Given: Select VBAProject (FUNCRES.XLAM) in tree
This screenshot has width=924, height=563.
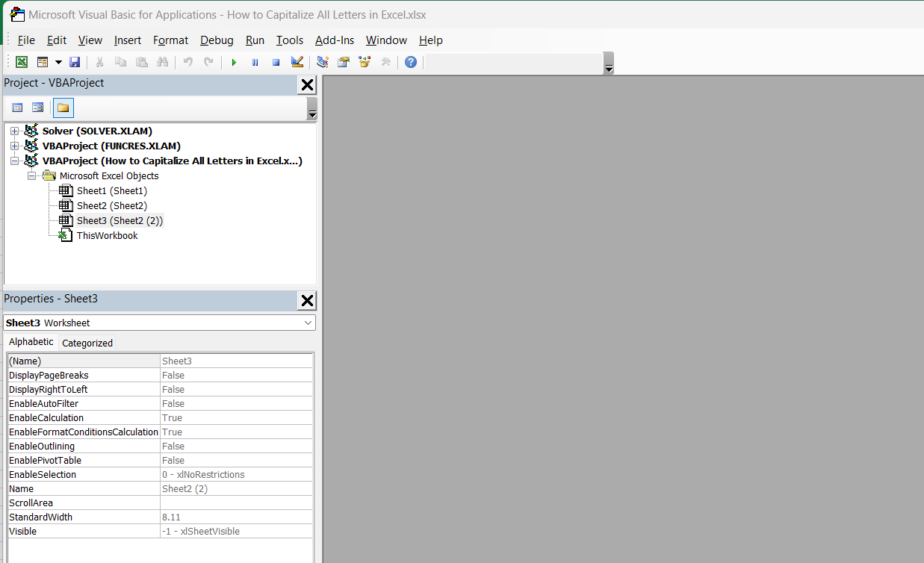Looking at the screenshot, I should click(x=111, y=146).
